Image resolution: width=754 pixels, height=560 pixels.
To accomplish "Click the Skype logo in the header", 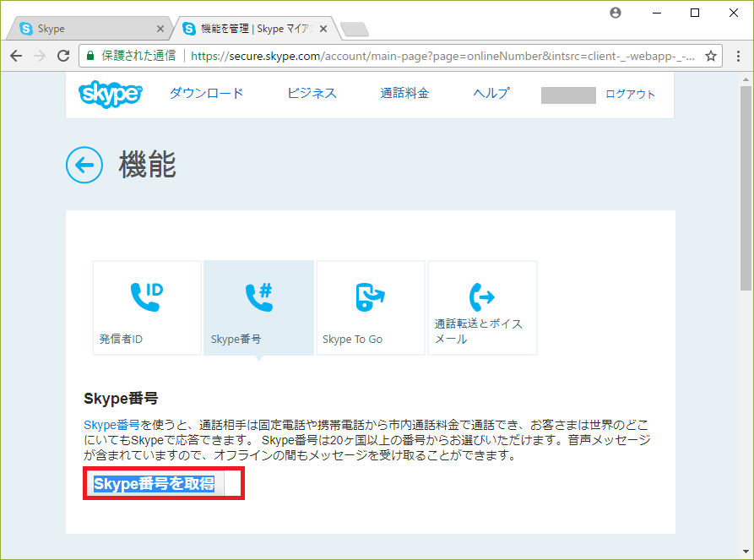I will coord(111,94).
